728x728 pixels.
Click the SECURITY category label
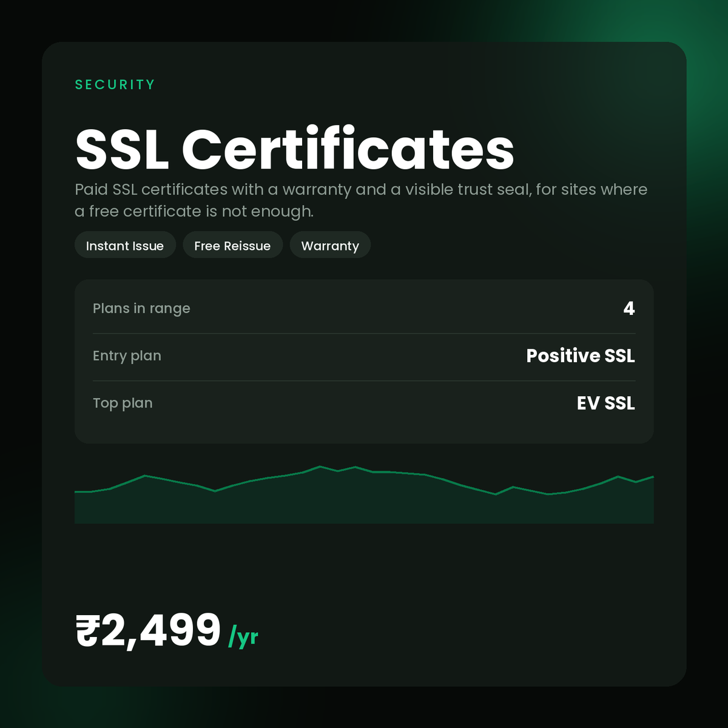[115, 85]
